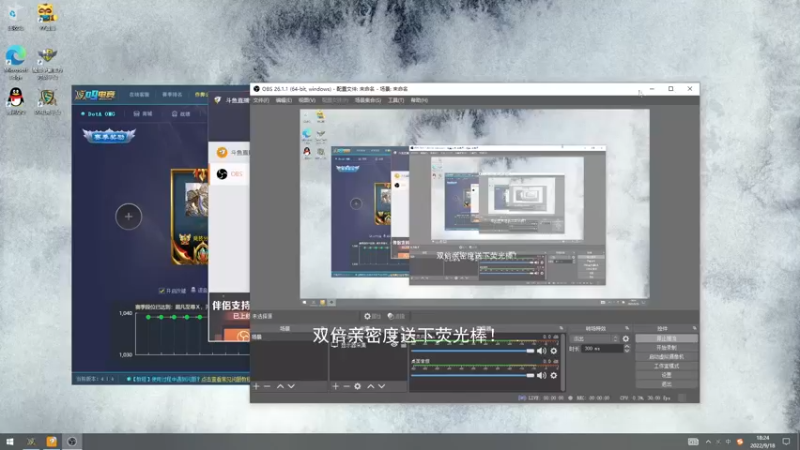The image size is (800, 450).
Task: Click Start Recording button in Controls
Action: (666, 347)
